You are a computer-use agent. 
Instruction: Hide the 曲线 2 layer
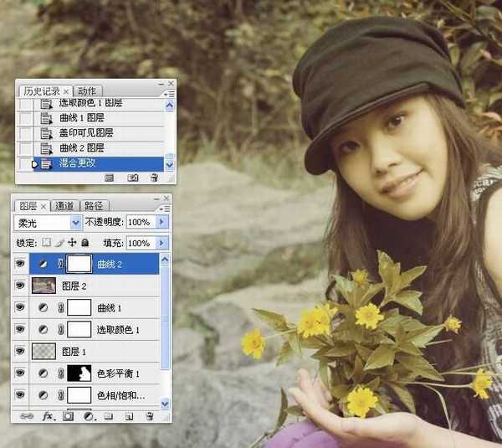click(21, 264)
